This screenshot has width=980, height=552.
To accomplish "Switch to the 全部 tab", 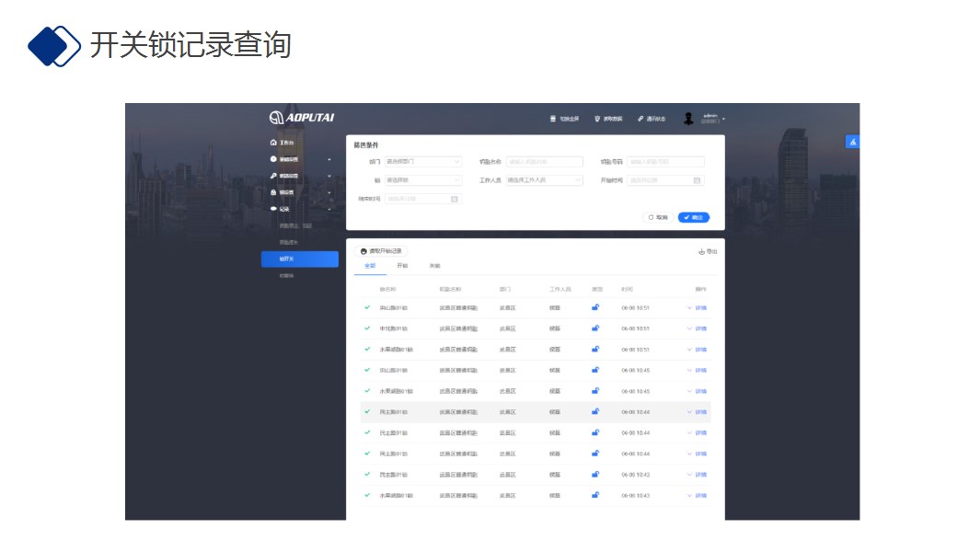I will point(370,266).
